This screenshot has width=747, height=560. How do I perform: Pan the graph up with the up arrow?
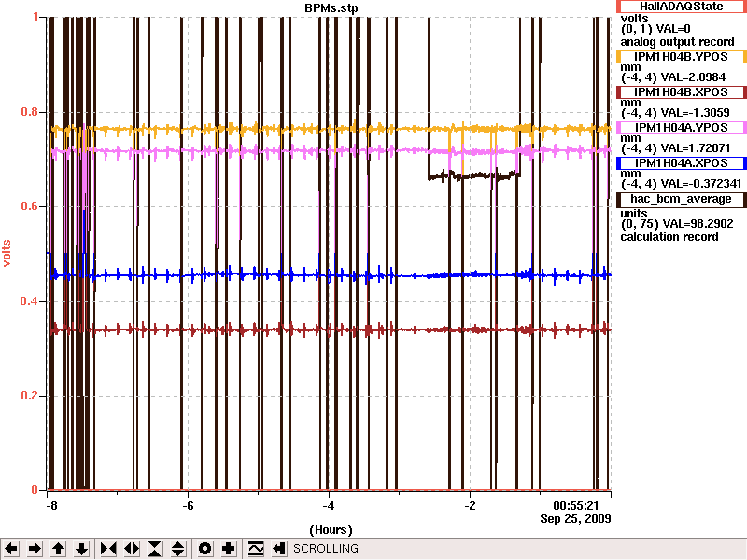pyautogui.click(x=58, y=549)
